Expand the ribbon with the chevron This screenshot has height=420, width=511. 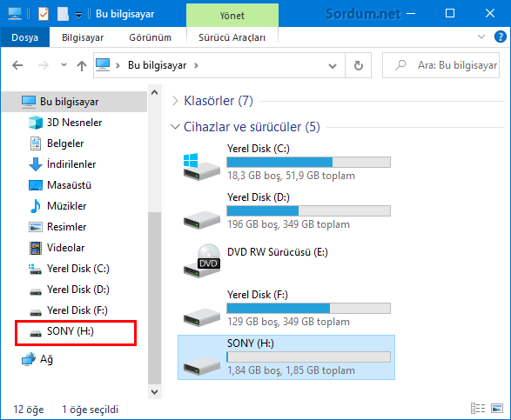pyautogui.click(x=481, y=37)
